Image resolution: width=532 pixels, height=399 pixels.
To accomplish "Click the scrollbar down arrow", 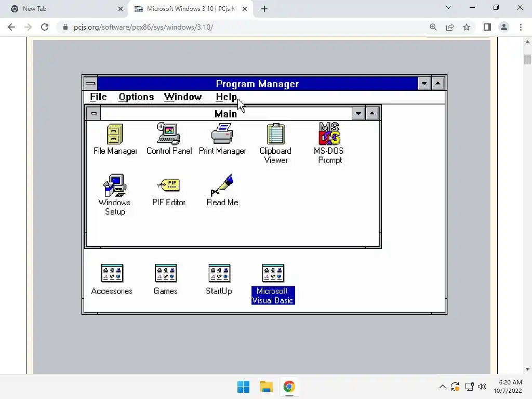I will [x=527, y=369].
